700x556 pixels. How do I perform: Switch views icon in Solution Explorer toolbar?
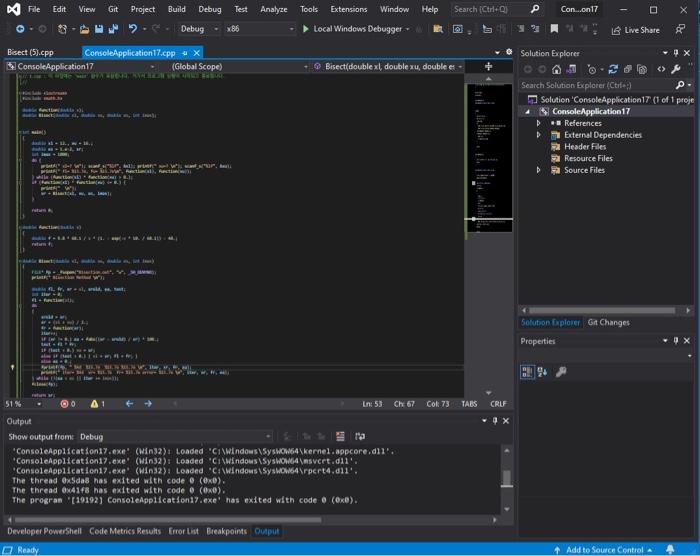571,69
